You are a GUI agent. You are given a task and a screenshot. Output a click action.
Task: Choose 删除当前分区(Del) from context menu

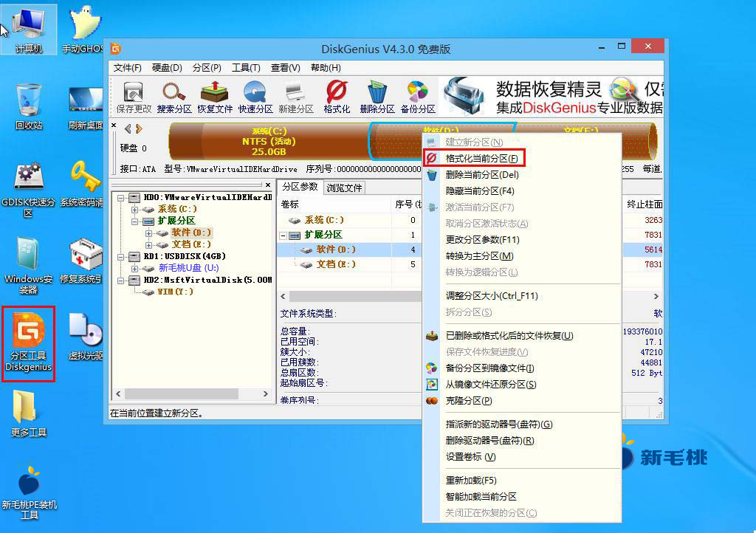[522, 175]
